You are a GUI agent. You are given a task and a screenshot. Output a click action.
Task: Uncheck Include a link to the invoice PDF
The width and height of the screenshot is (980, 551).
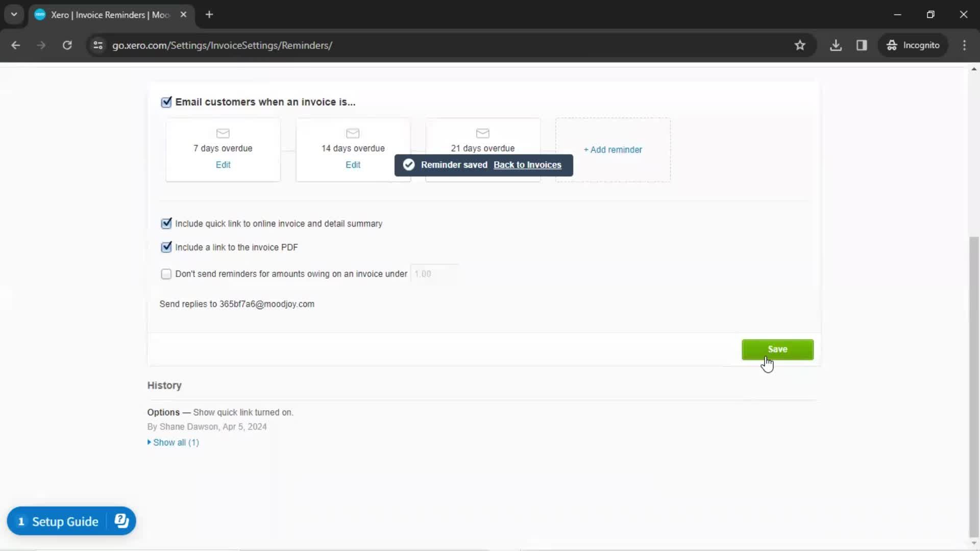pos(166,247)
